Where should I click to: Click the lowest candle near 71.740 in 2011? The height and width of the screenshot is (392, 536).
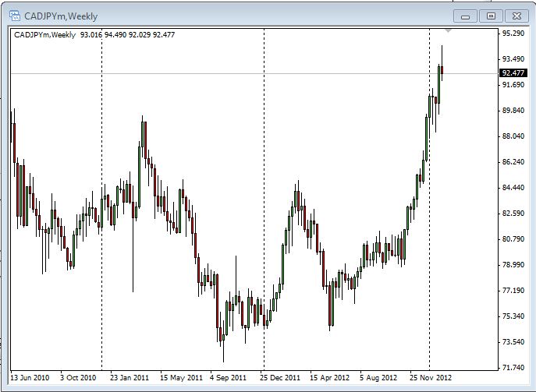(224, 337)
